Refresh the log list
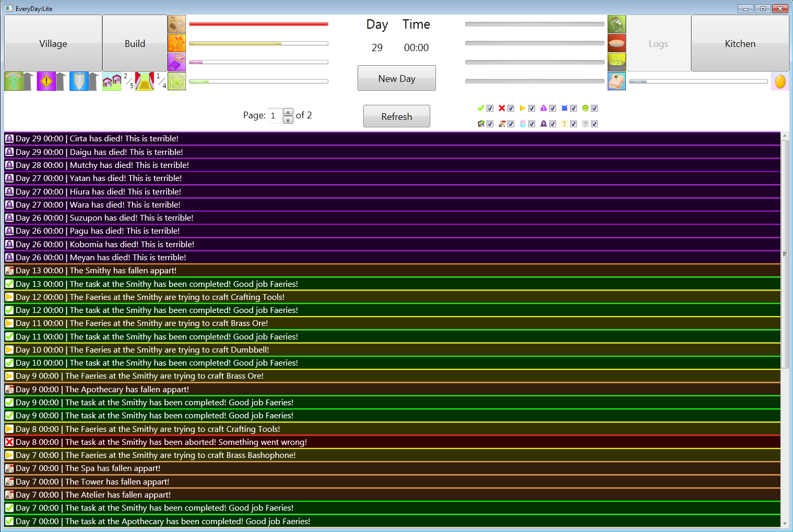Viewport: 793px width, 532px height. pos(397,116)
